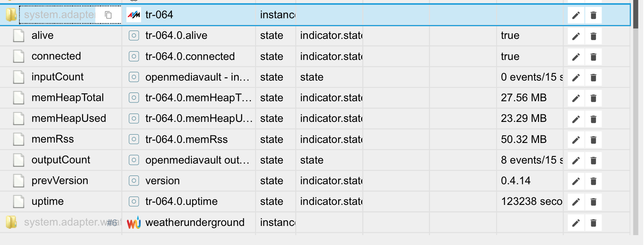Delete the tr-064.0.alive state via trash icon

coord(593,37)
